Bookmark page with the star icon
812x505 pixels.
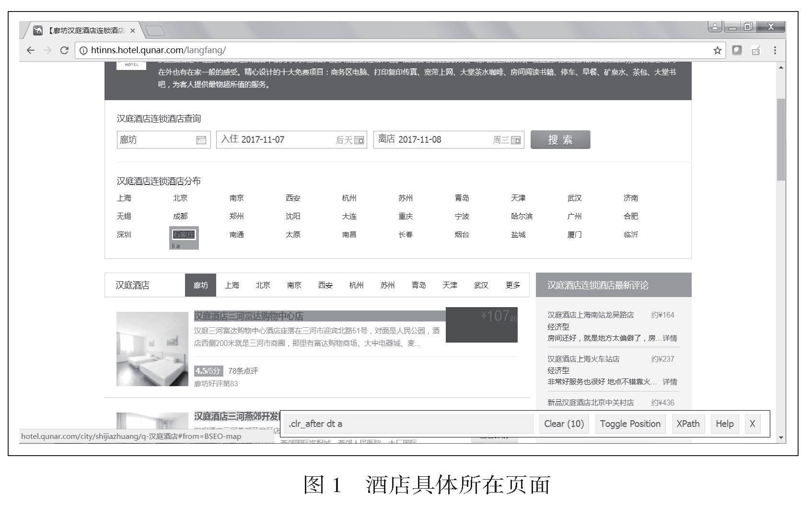coord(717,50)
